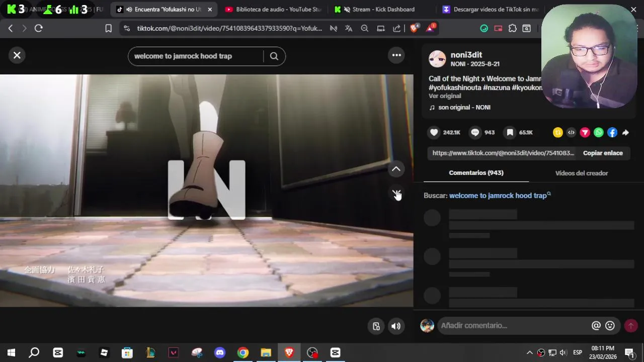Share the video to WhatsApp
Viewport: 644px width, 362px height.
[598, 132]
